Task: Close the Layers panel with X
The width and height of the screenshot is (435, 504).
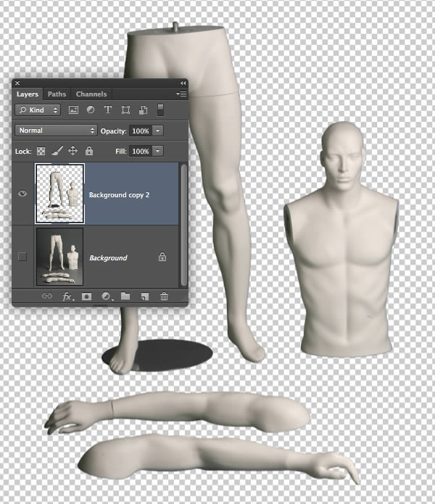Action: tap(17, 83)
